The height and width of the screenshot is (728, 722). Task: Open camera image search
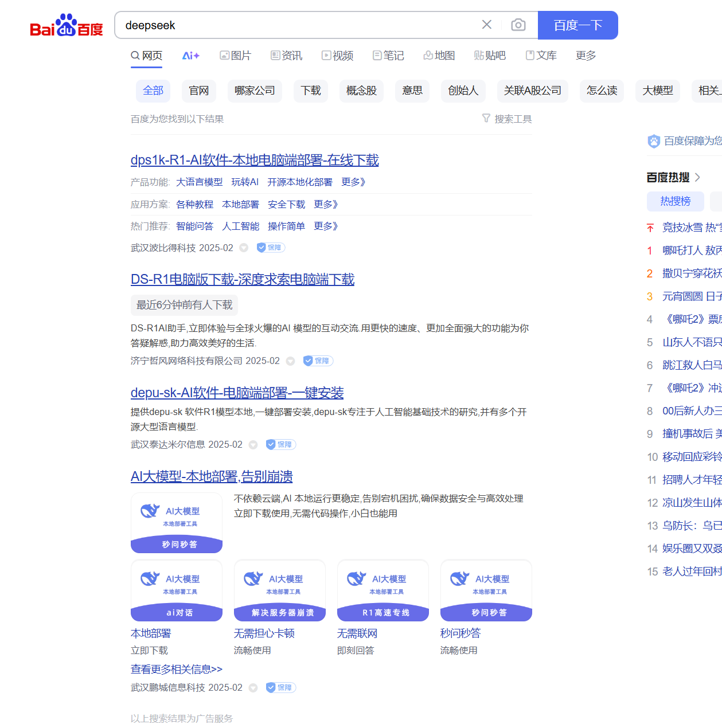tap(518, 25)
